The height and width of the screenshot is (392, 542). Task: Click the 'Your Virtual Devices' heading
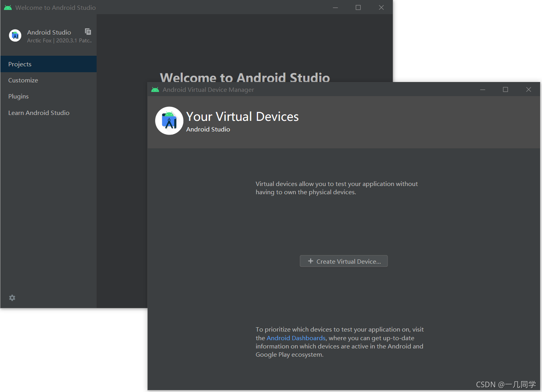click(x=242, y=117)
